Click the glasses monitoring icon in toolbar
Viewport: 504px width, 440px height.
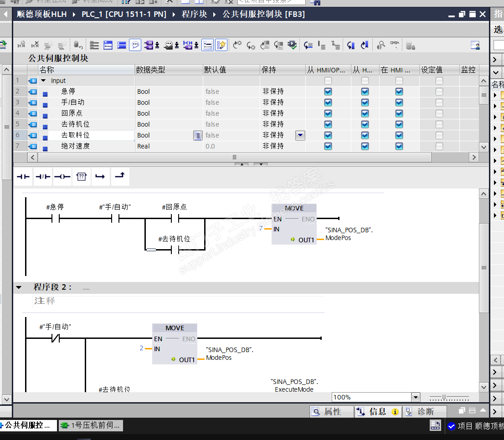[395, 45]
